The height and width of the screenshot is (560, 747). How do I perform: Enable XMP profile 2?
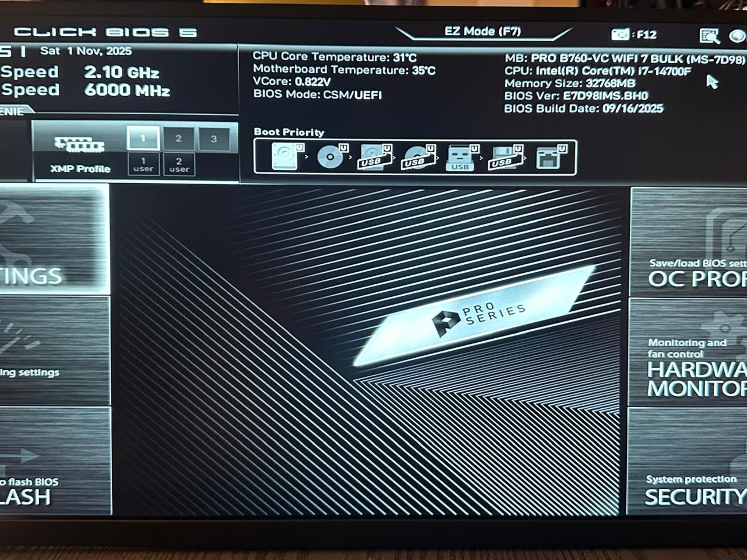(178, 139)
